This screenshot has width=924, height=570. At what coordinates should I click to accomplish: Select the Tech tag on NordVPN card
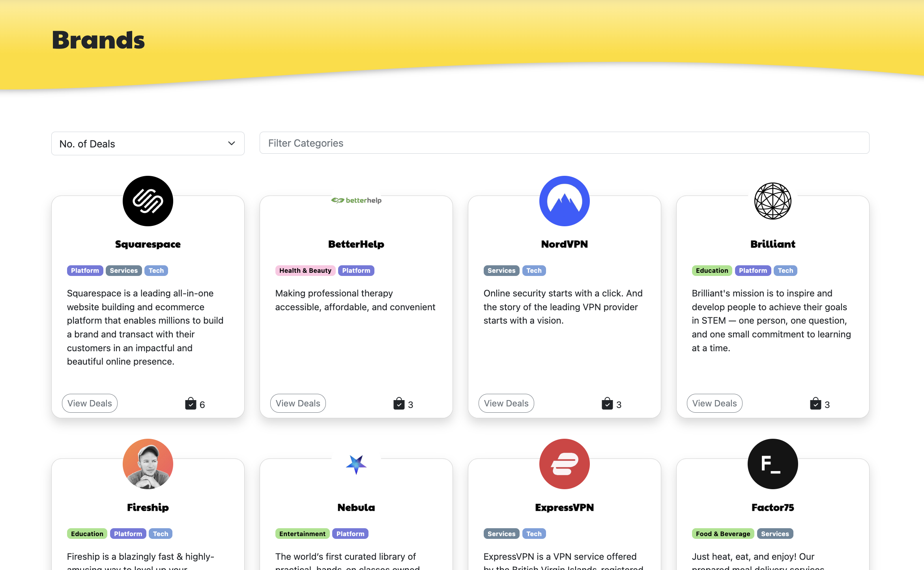pyautogui.click(x=534, y=270)
